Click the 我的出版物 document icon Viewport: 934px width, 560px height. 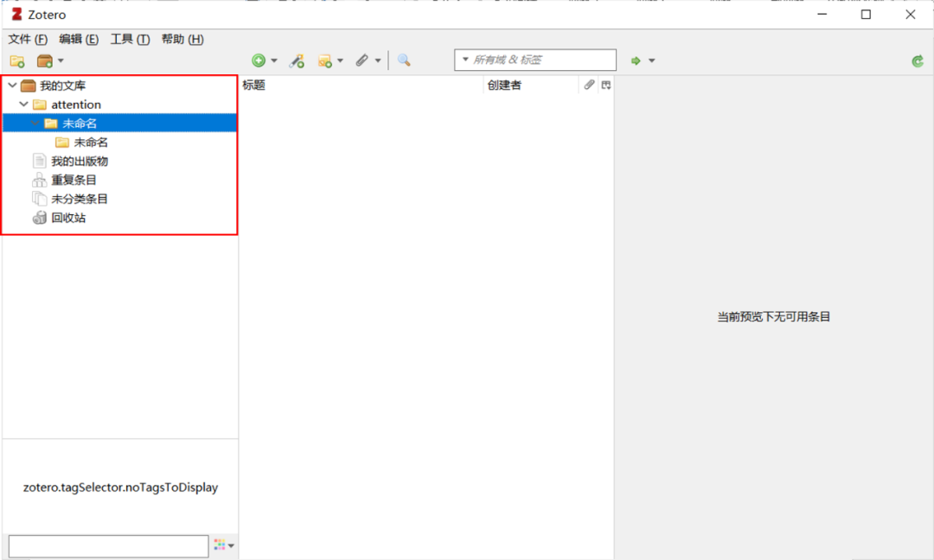tap(39, 162)
